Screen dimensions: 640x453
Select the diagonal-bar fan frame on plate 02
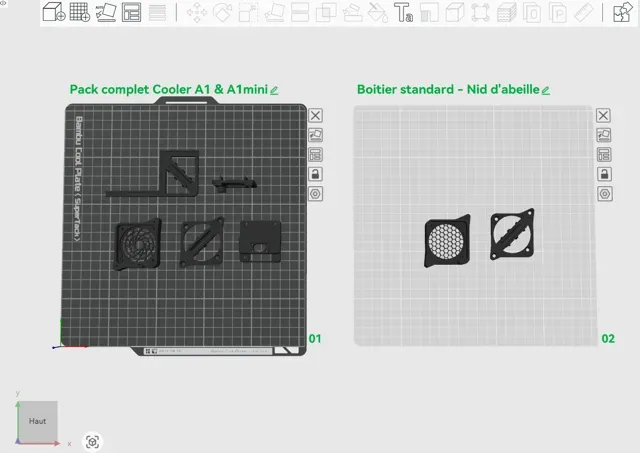click(x=512, y=234)
